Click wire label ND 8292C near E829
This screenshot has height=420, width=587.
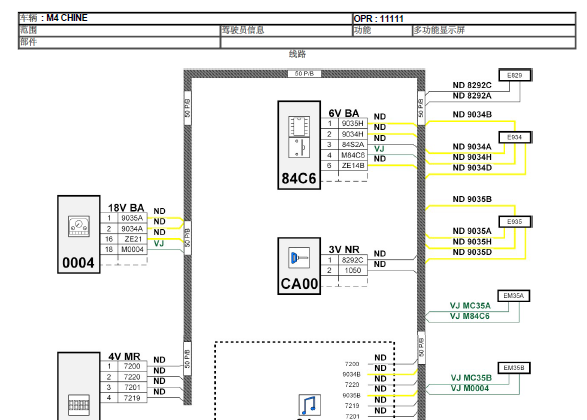coord(472,85)
